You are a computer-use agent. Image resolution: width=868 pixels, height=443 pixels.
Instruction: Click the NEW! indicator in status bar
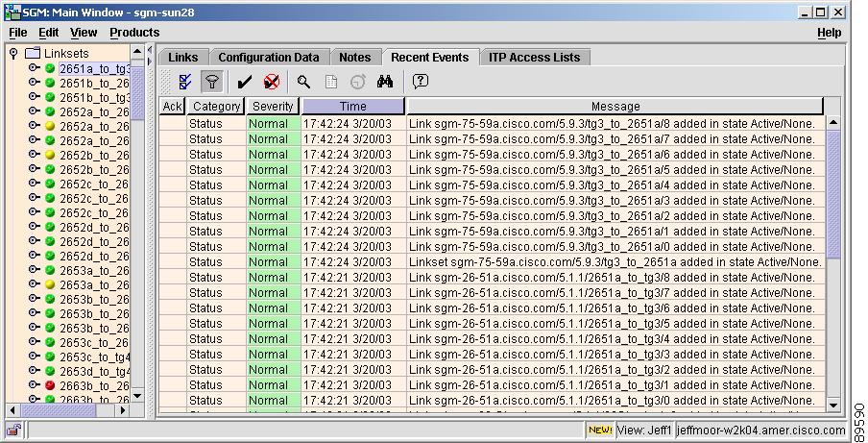point(600,430)
